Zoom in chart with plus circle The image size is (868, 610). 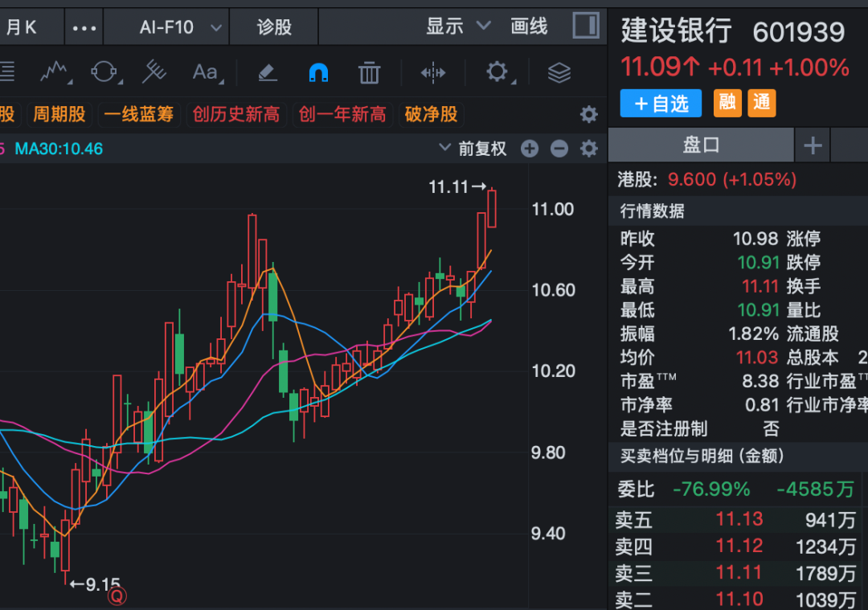coord(530,149)
